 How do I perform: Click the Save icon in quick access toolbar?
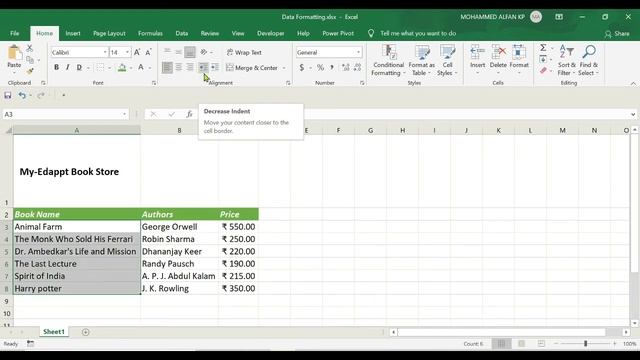8,95
